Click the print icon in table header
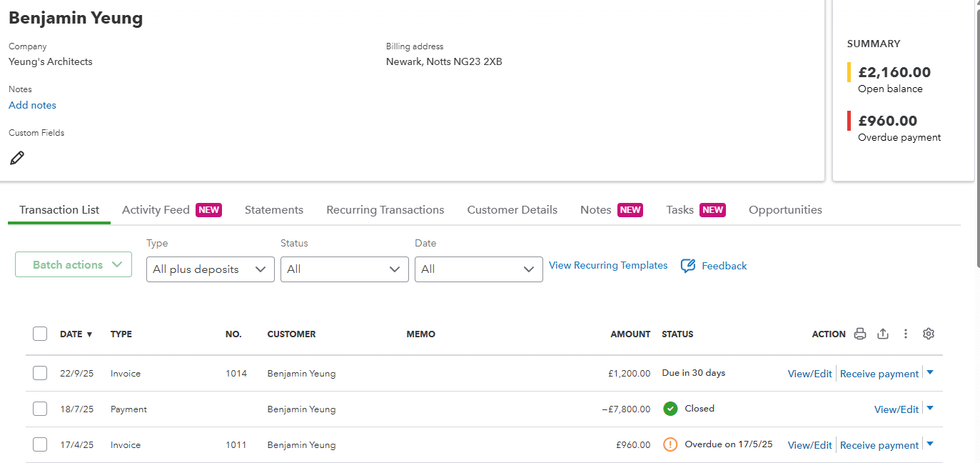Screen dimensions: 980x463 [x=860, y=334]
